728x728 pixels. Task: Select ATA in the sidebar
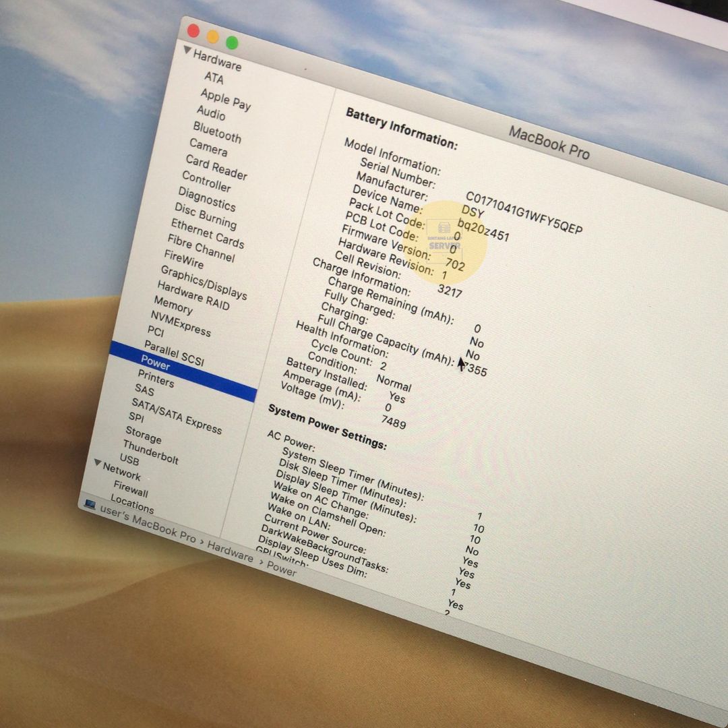[214, 78]
